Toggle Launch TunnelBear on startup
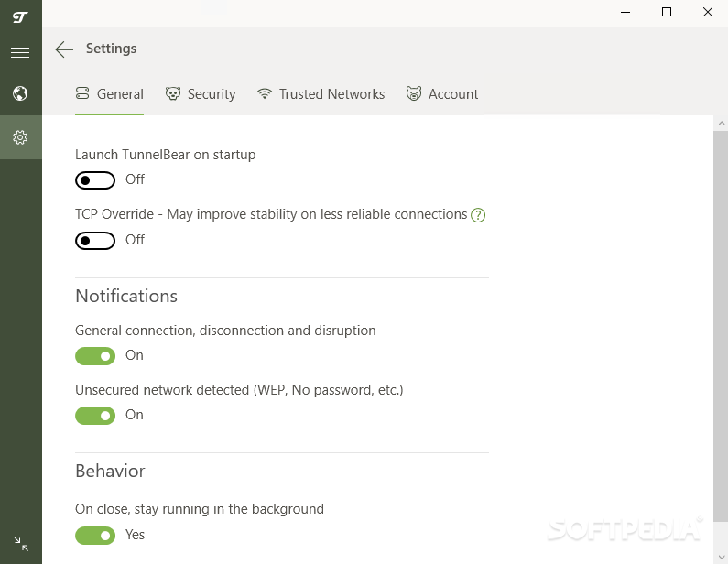This screenshot has height=564, width=728. click(x=95, y=180)
